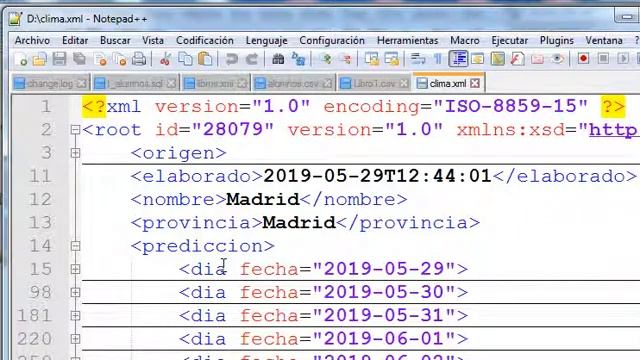Open the Lenguaje menu
This screenshot has height=360, width=640.
tap(267, 40)
